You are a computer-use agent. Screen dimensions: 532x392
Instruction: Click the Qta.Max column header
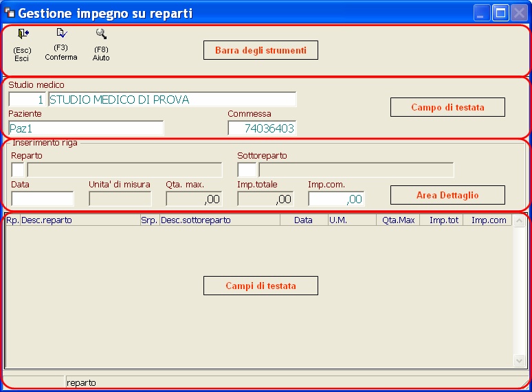[x=398, y=220]
